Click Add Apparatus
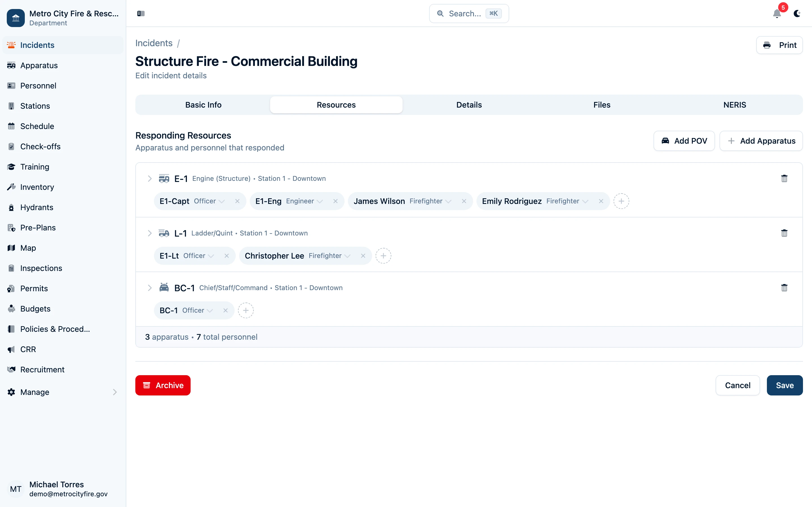 click(761, 141)
